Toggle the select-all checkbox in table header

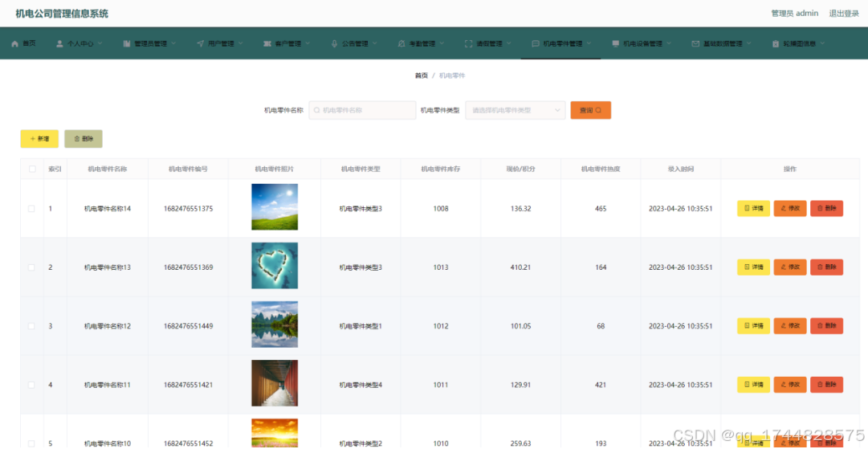[x=31, y=169]
